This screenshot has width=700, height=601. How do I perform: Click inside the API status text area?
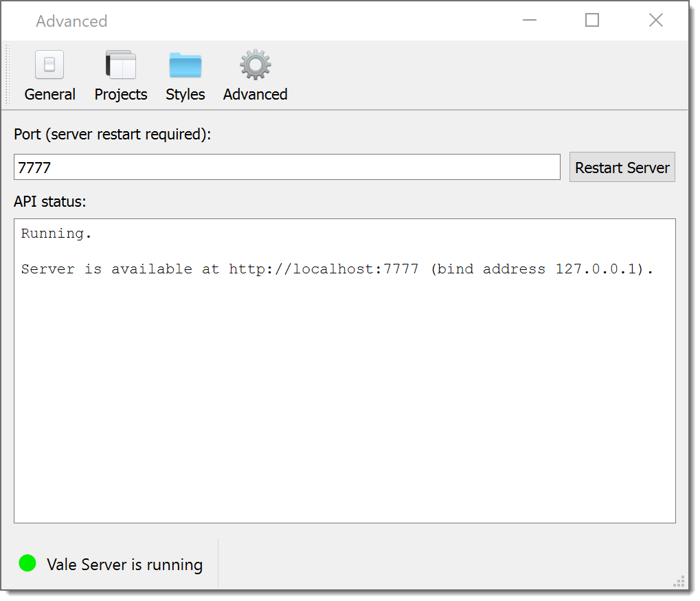(343, 398)
